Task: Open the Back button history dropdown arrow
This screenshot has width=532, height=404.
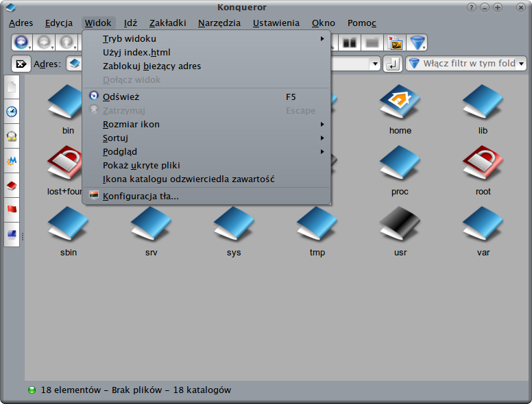Action: click(x=30, y=48)
